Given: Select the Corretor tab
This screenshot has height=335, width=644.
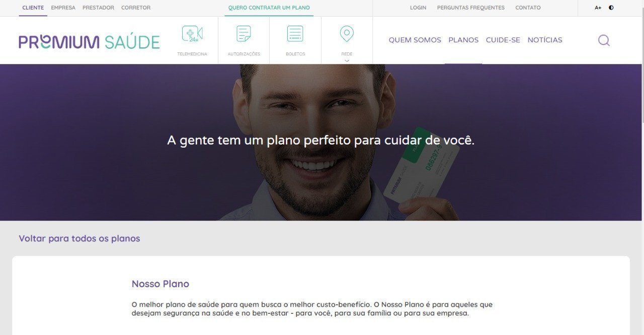Looking at the screenshot, I should click(x=136, y=8).
